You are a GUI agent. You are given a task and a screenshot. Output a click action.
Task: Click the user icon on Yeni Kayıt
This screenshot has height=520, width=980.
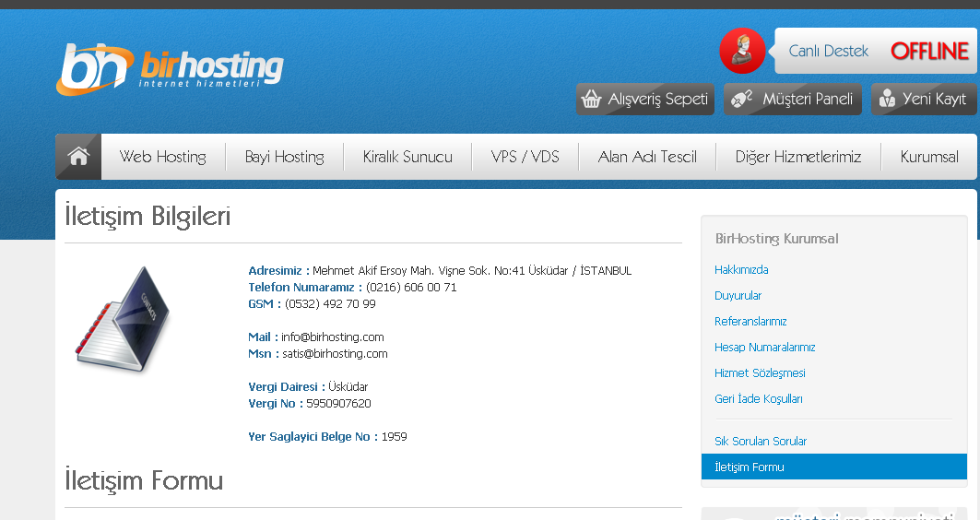click(887, 99)
